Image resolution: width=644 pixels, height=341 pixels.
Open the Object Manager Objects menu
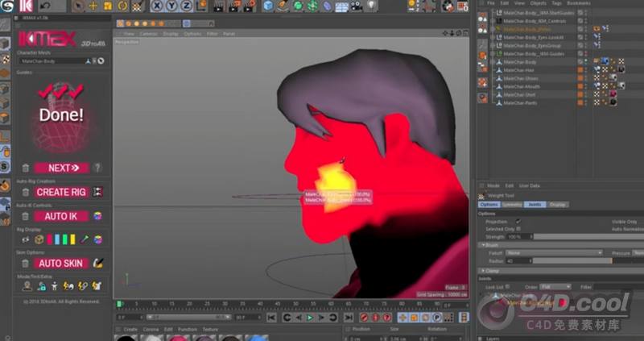[538, 3]
